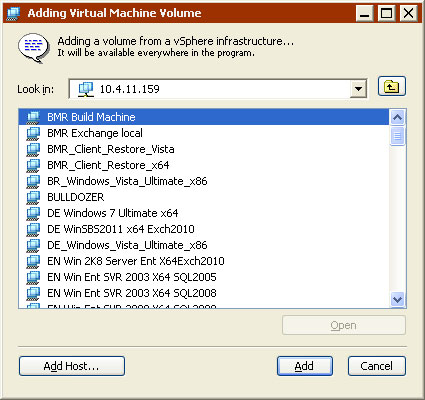
Task: Click the DE WinSBS2011 x64 Exch2010 icon
Action: coord(33,229)
